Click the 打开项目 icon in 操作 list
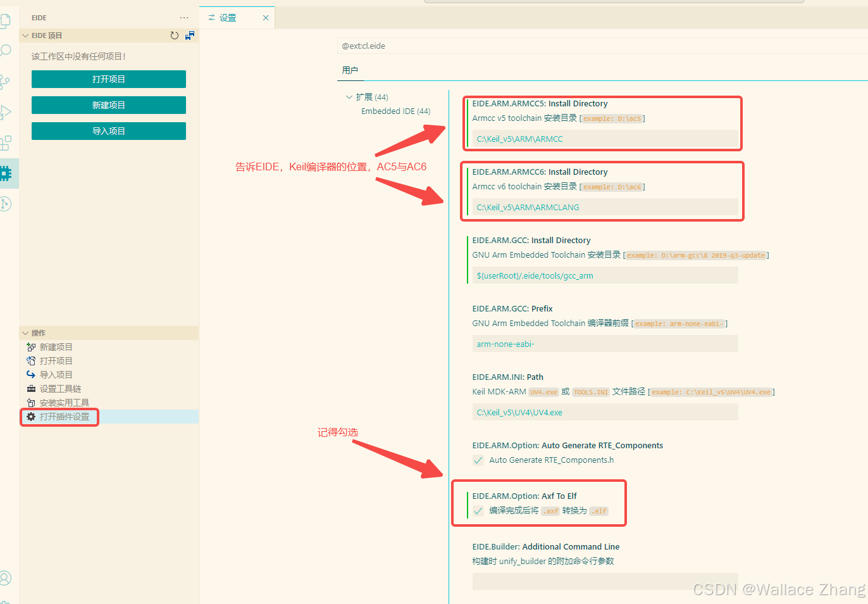868x604 pixels. [x=31, y=361]
